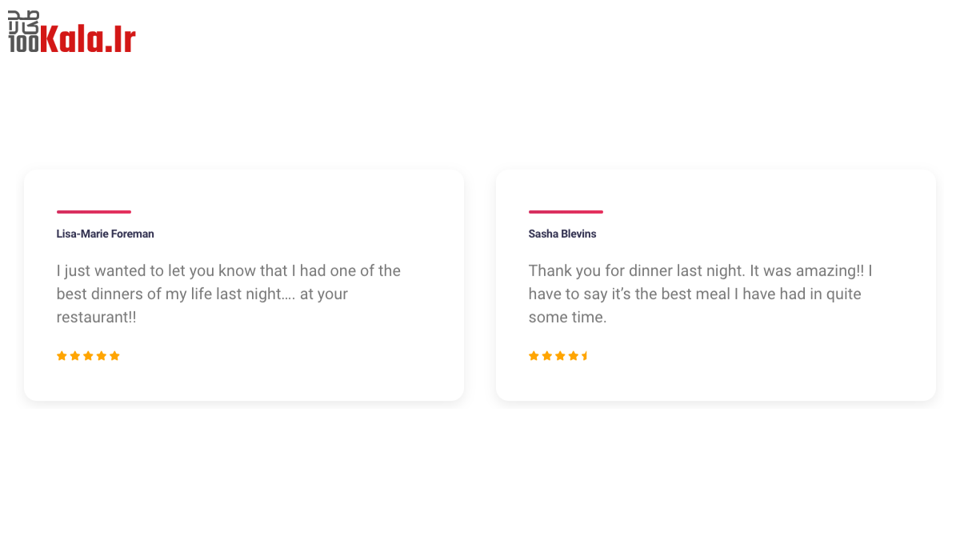Click first star in Lisa-Marie Foreman's rating
The width and height of the screenshot is (960, 560).
coord(62,356)
